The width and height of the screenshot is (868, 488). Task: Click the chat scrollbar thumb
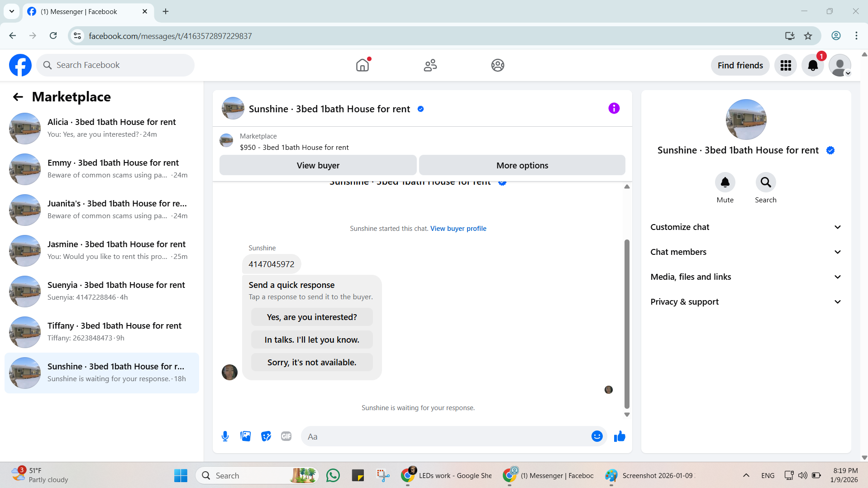point(627,324)
